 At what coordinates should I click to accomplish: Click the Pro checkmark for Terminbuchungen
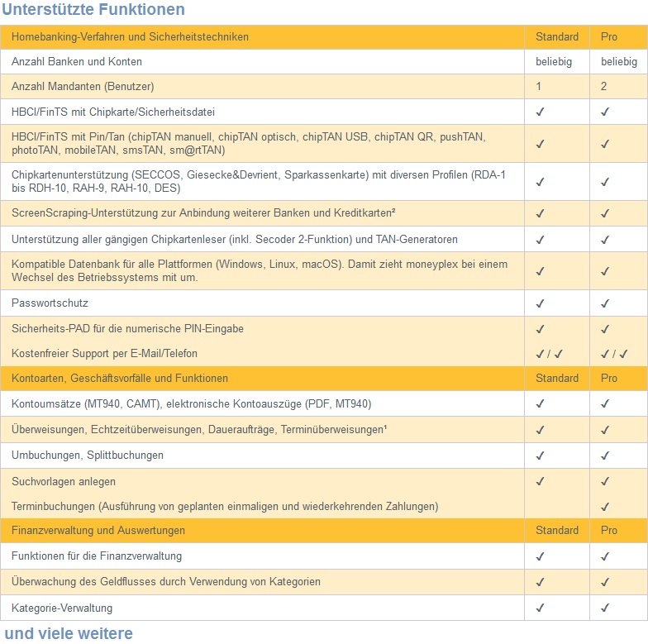click(x=605, y=506)
